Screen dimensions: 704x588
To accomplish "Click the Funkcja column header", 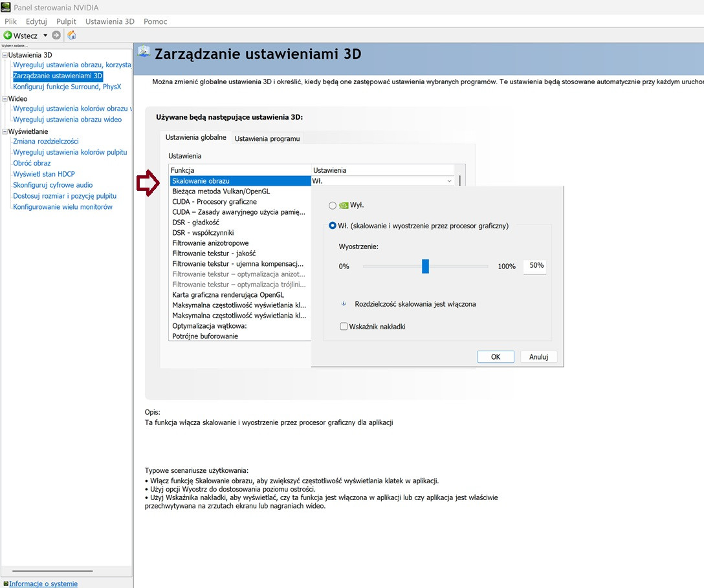I will click(x=240, y=170).
